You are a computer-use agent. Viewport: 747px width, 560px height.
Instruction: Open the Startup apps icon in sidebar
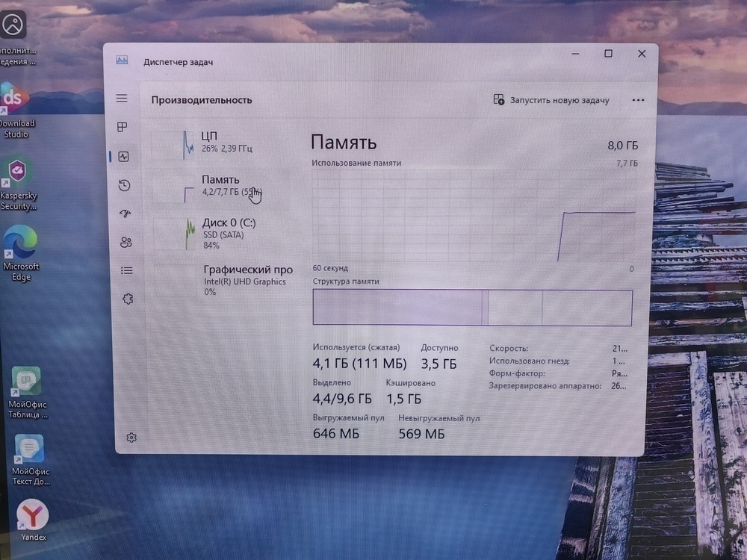[125, 214]
